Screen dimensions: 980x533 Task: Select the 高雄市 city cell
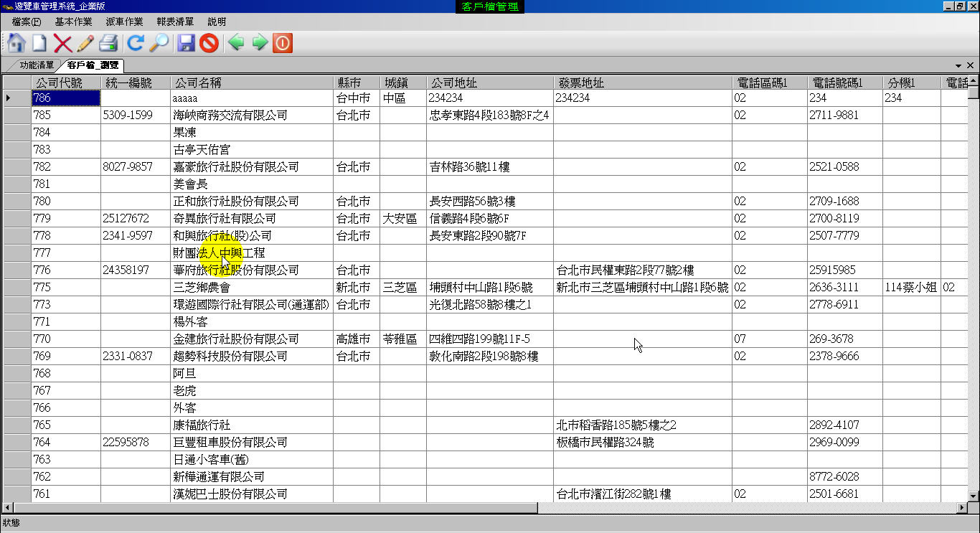(357, 339)
